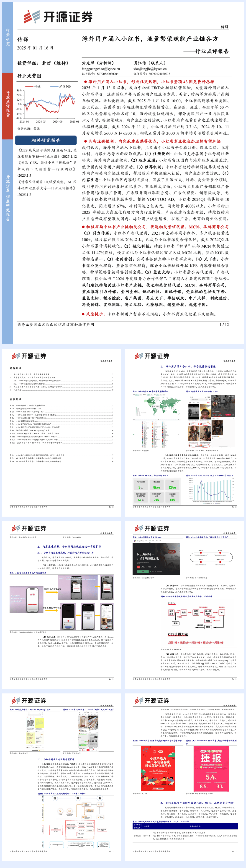This screenshot has height=868, width=246.
Task: Click the blue table header row on page 7
Action: tap(185, 826)
